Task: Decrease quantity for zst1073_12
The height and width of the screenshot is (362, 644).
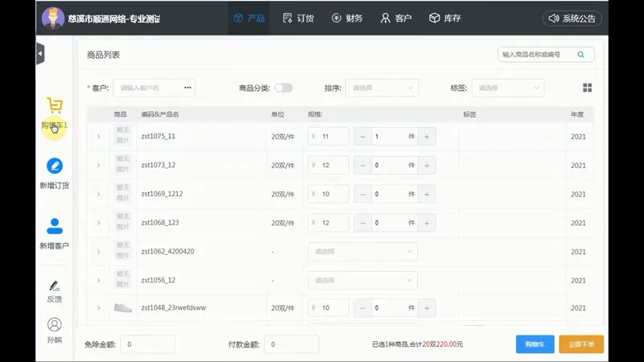Action: [362, 165]
